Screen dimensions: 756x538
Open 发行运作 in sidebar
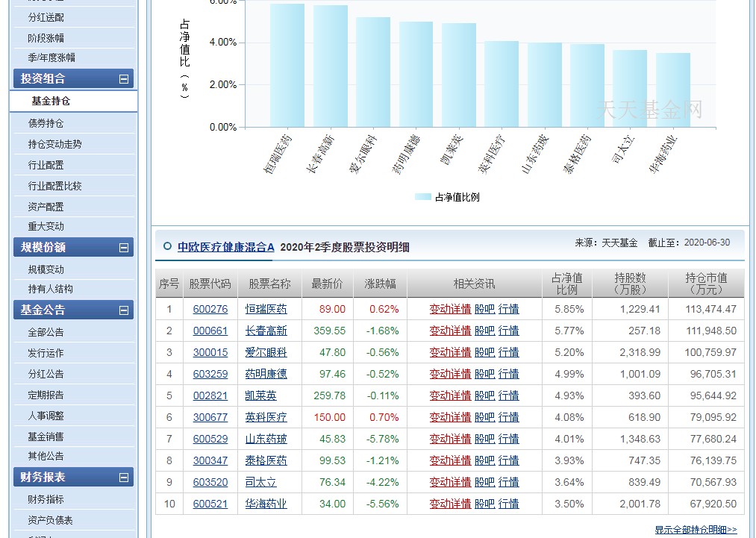point(46,353)
